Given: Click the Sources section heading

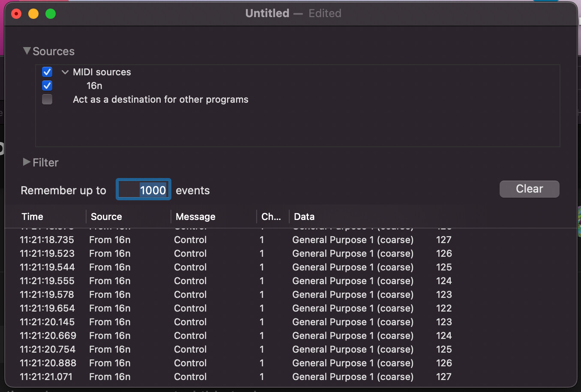Looking at the screenshot, I should 54,51.
